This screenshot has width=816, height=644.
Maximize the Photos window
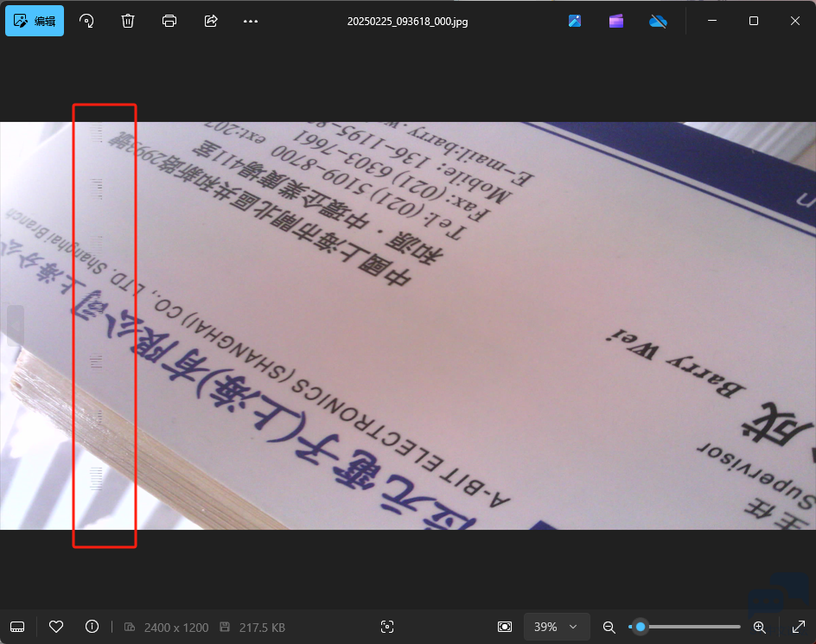[x=754, y=21]
